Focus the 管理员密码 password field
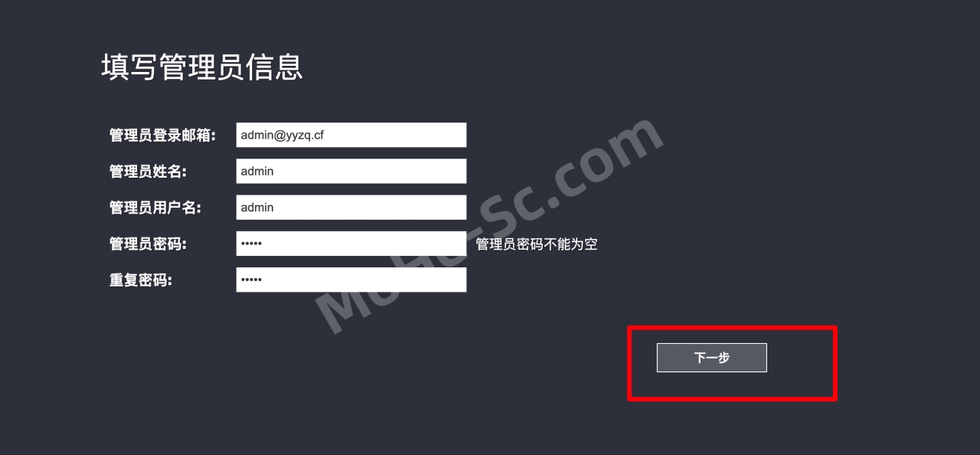 351,244
